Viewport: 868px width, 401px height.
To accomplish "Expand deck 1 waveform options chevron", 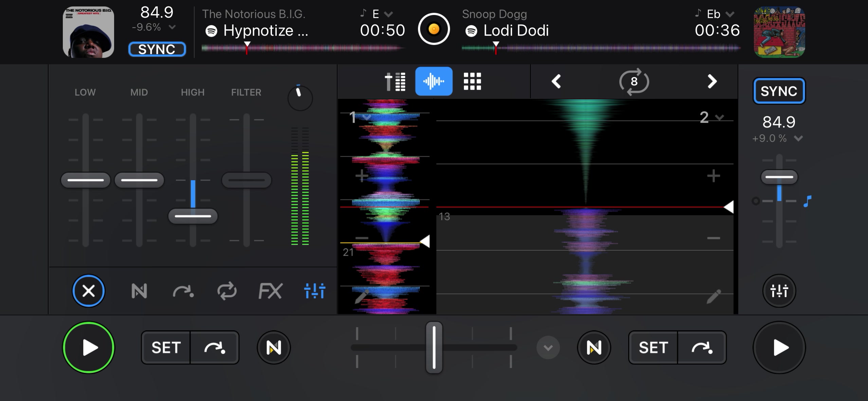I will coord(367,118).
